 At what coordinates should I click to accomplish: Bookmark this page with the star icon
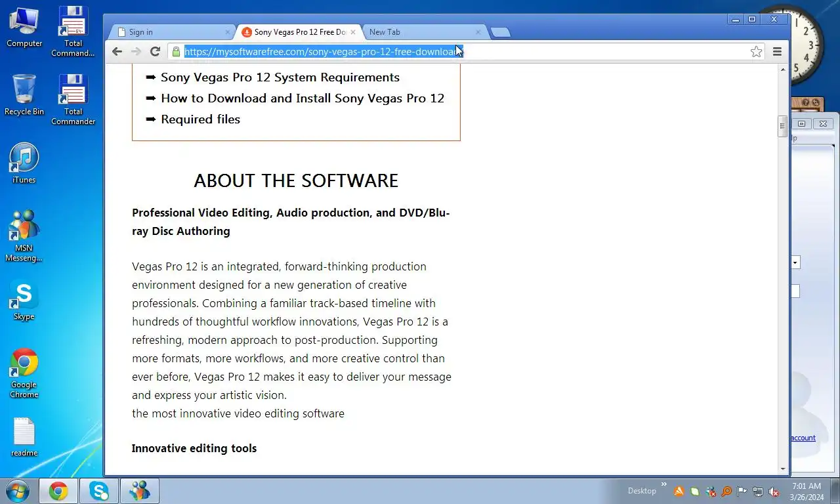tap(756, 52)
